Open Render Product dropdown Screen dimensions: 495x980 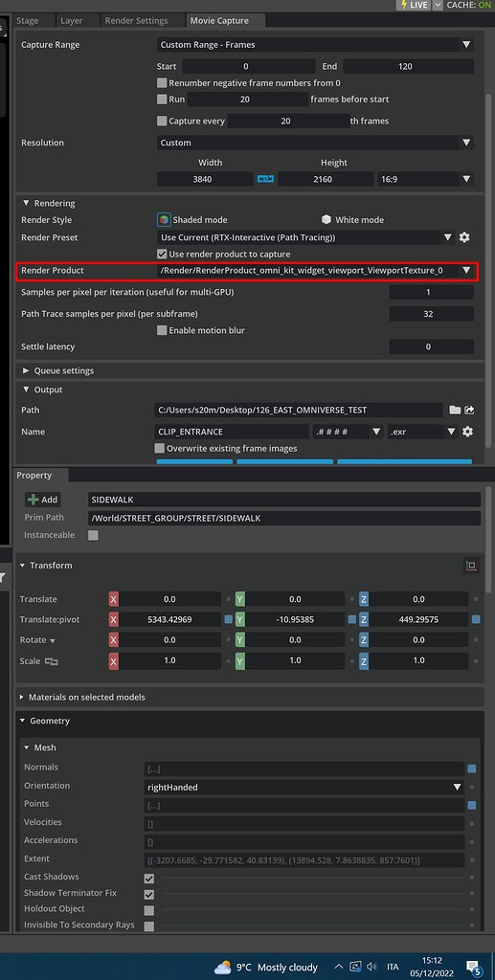(x=315, y=271)
